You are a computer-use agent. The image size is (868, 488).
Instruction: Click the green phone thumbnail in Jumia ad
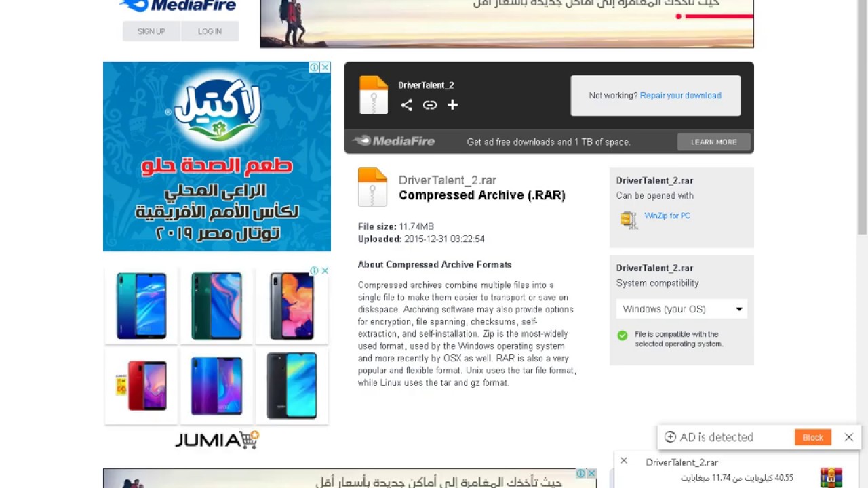[216, 306]
